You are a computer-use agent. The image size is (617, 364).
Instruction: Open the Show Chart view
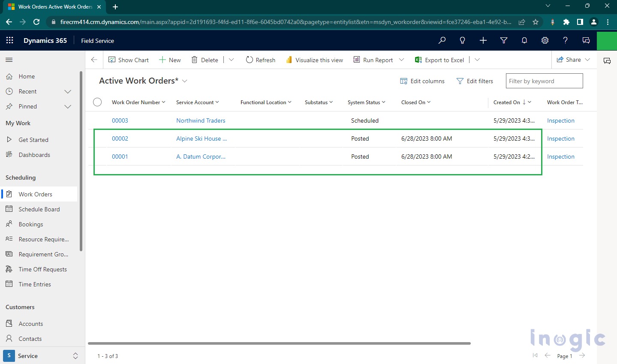[128, 60]
